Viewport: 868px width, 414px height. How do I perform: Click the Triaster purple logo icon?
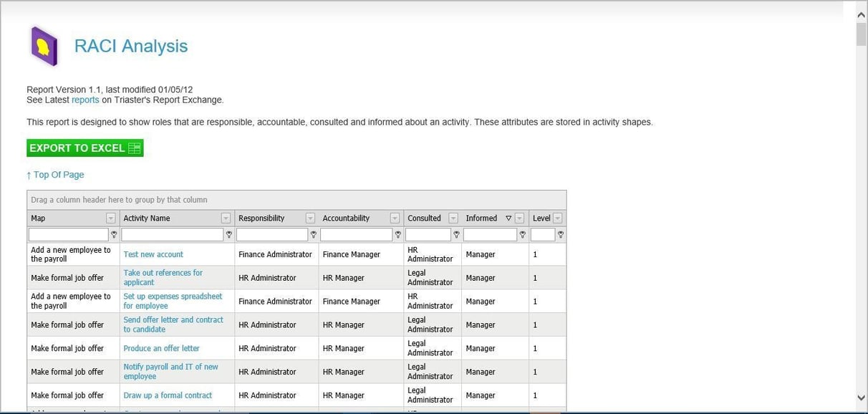tap(43, 47)
